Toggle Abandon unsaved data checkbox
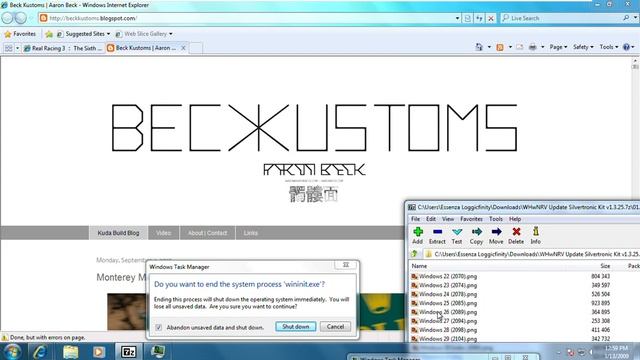Viewport: 640px width, 360px height. [x=159, y=327]
